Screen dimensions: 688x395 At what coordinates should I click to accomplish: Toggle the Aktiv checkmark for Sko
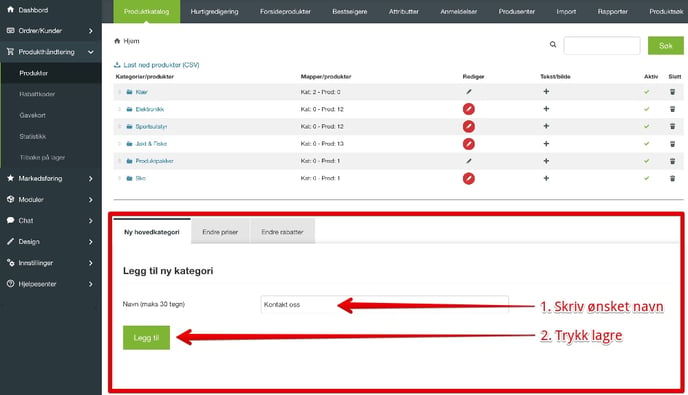(646, 178)
